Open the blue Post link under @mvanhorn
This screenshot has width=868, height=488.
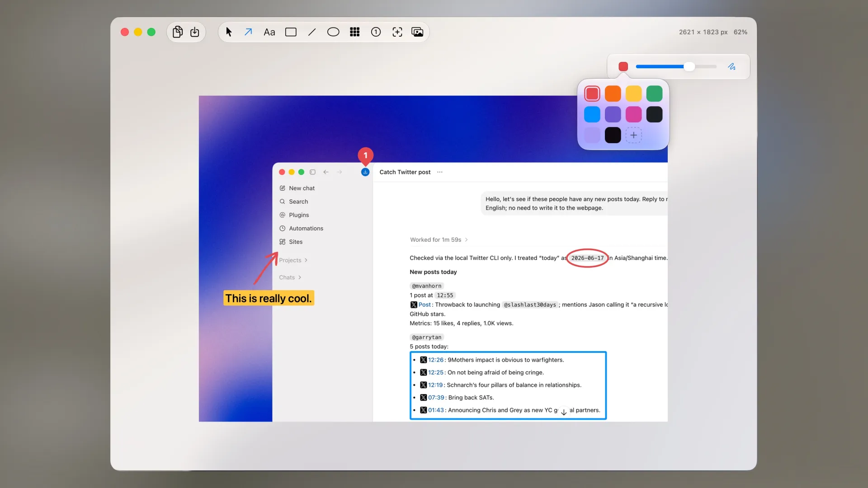(x=425, y=305)
